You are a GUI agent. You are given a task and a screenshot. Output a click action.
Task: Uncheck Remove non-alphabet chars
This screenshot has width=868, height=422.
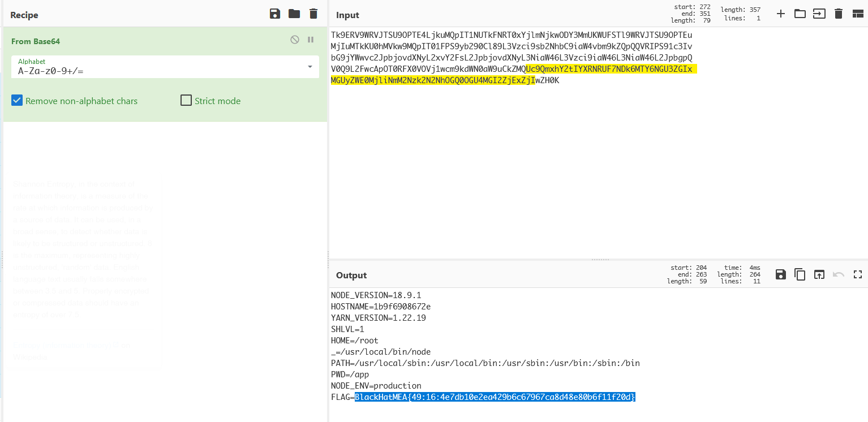[x=18, y=101]
